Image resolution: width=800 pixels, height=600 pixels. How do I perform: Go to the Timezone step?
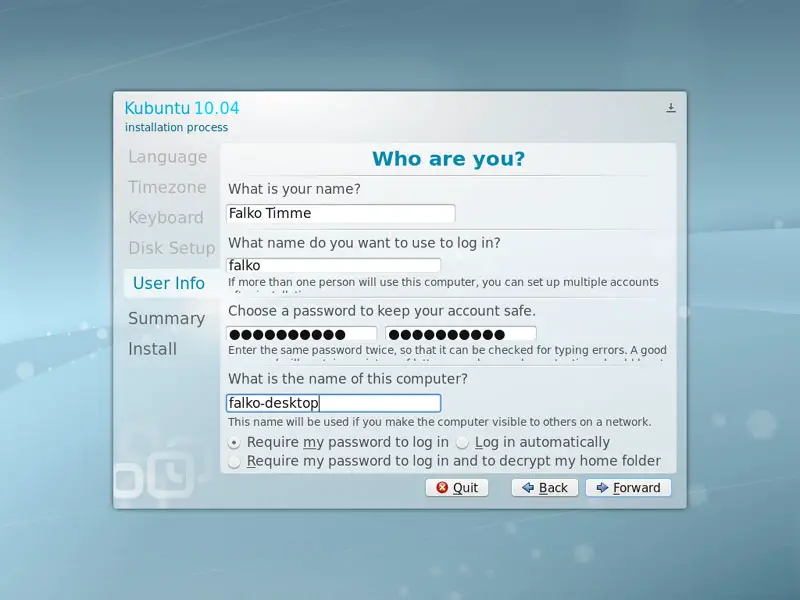pyautogui.click(x=167, y=187)
